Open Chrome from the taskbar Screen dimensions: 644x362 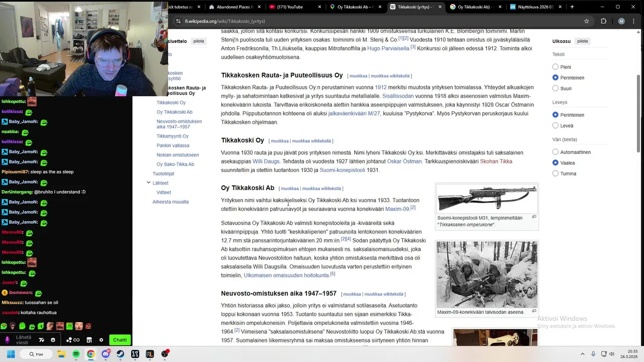tap(91, 354)
